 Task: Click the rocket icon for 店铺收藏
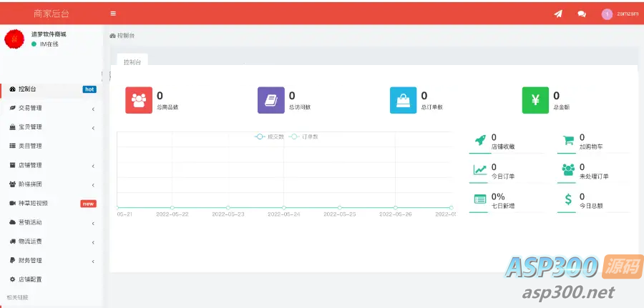[x=480, y=140]
